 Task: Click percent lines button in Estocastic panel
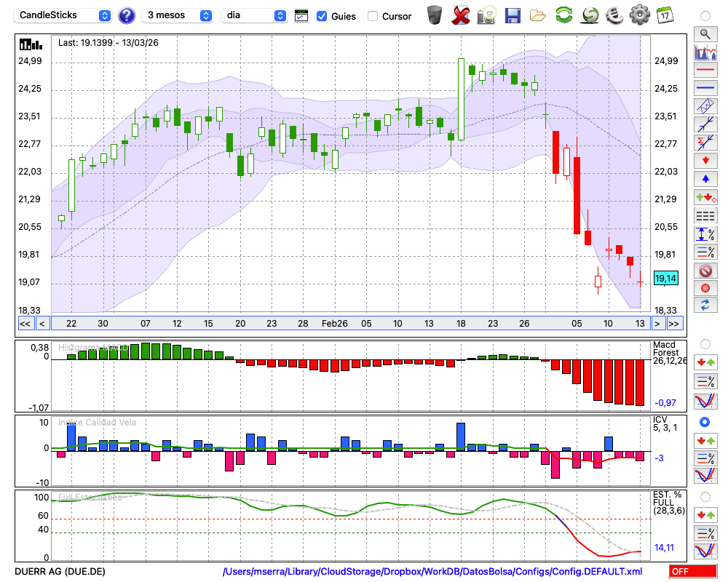(x=705, y=533)
